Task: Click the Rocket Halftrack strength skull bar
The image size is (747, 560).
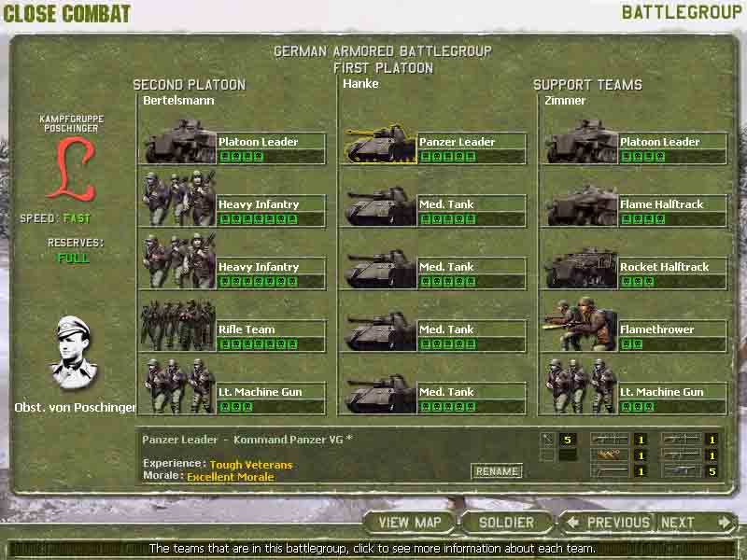Action: [x=638, y=282]
